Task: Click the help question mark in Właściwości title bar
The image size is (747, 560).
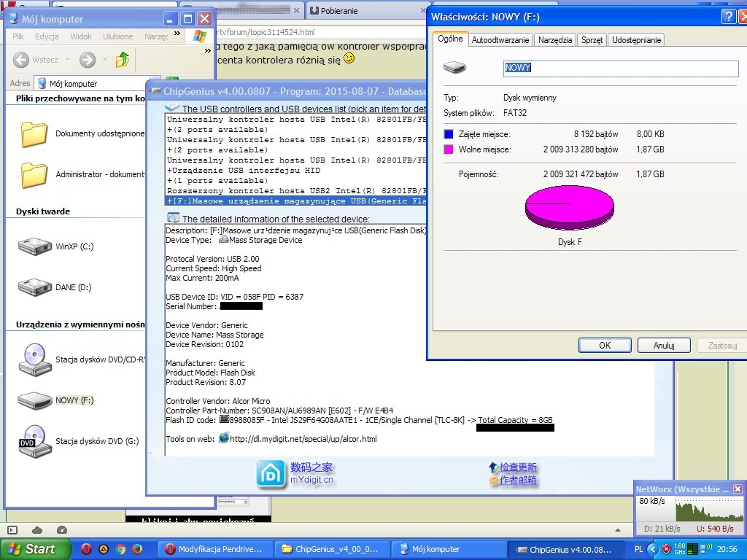Action: click(729, 17)
